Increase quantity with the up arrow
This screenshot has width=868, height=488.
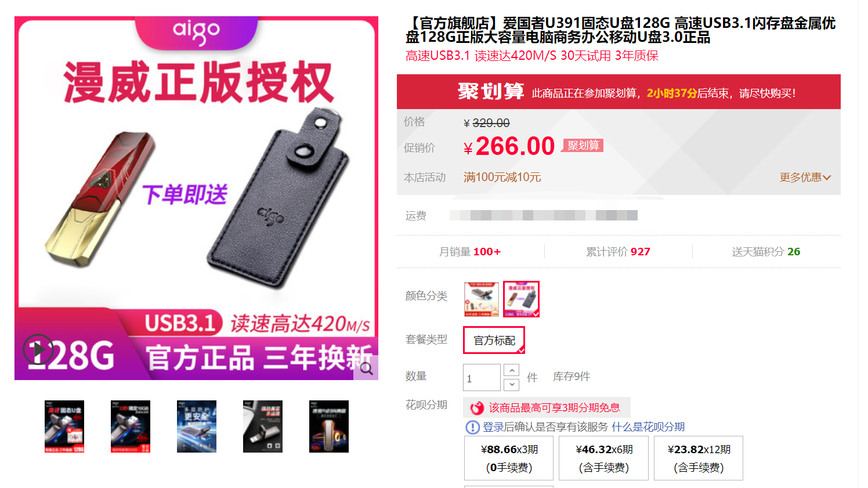point(511,370)
